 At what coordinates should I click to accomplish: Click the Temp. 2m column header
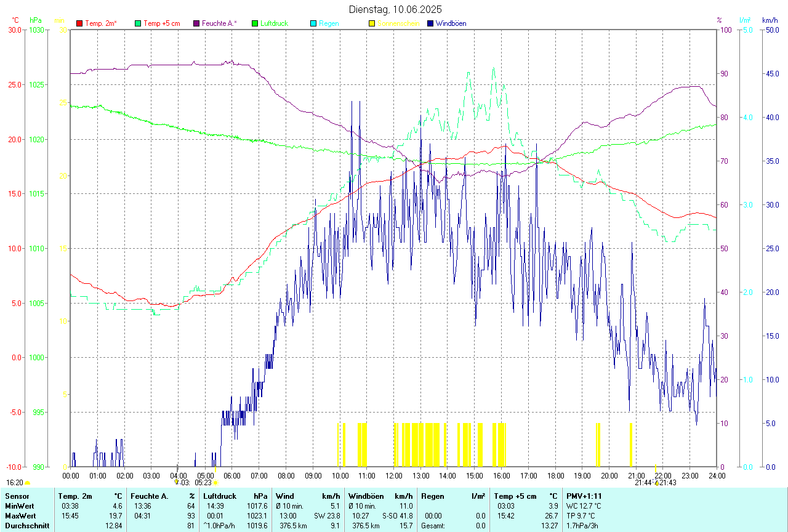coord(75,496)
